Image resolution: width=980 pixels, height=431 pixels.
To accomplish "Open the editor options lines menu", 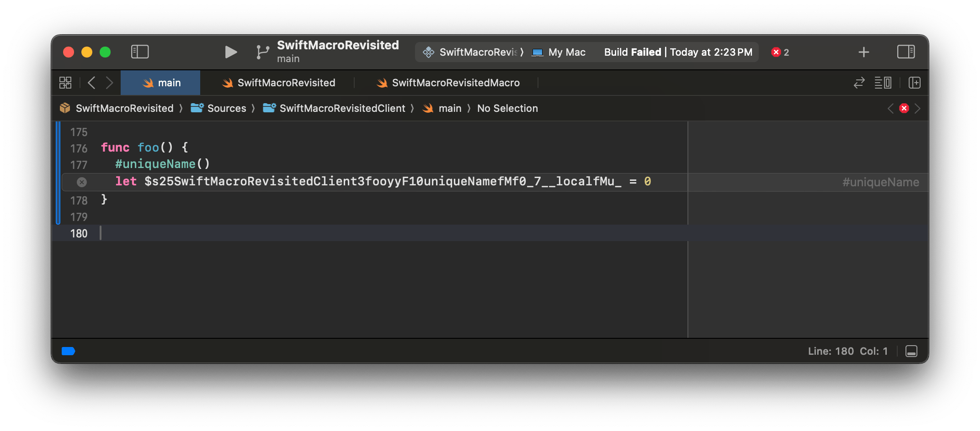I will click(x=883, y=83).
